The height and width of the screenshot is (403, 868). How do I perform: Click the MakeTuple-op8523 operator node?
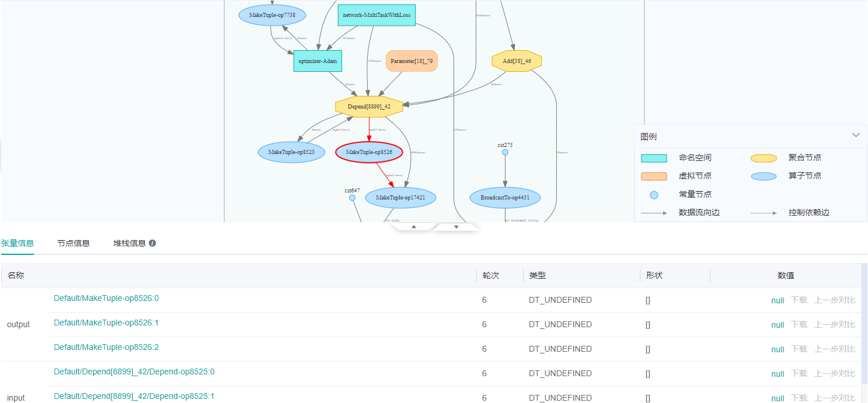pyautogui.click(x=291, y=152)
